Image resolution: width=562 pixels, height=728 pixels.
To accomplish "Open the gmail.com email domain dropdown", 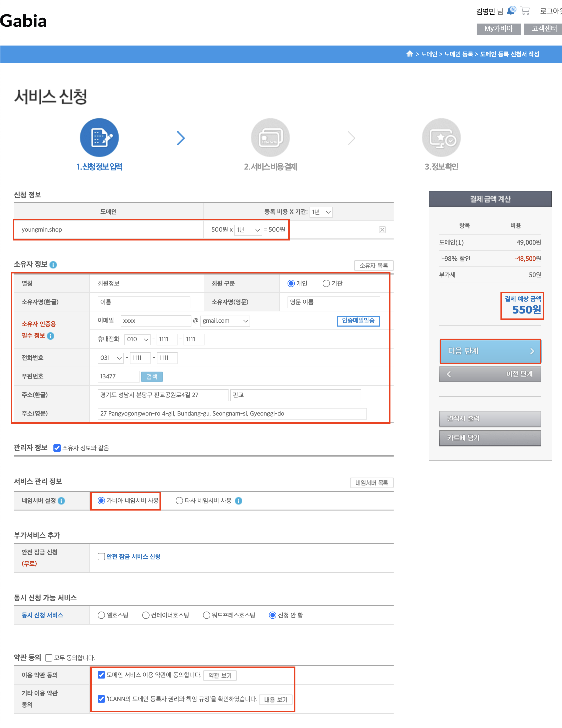I will (x=225, y=321).
